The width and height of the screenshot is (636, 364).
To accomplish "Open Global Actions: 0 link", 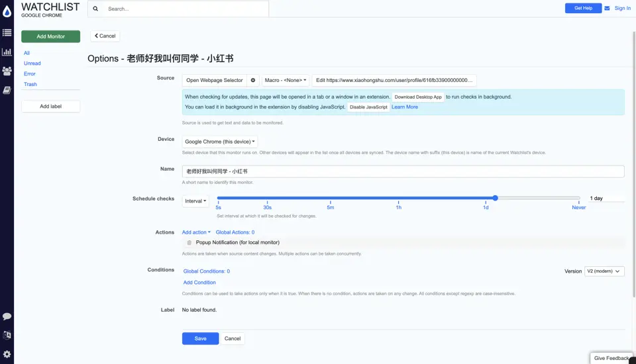I will [235, 232].
